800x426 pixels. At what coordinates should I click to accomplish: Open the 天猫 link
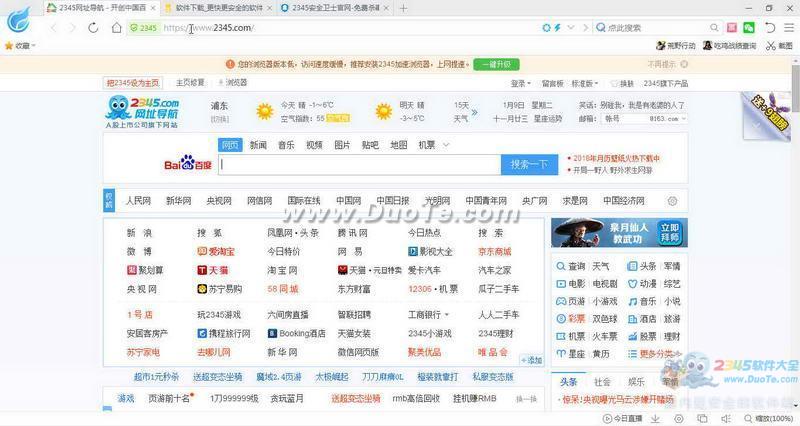tap(213, 270)
